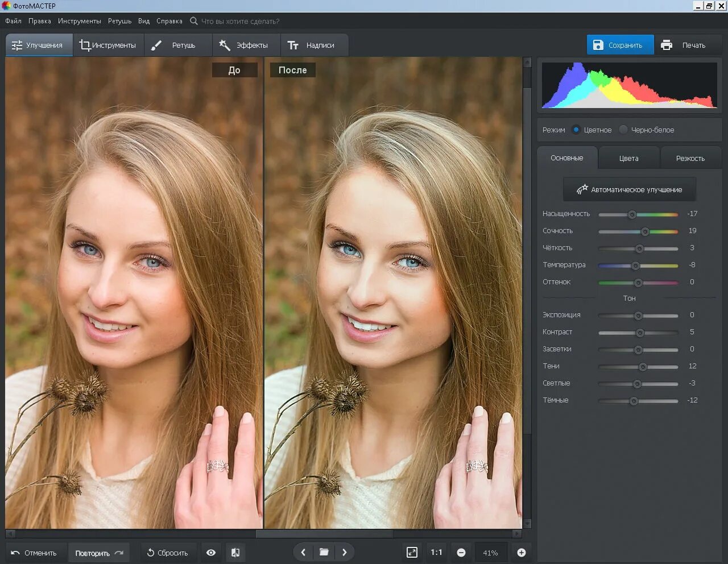
Task: Click the zoom in plus icon
Action: point(522,553)
